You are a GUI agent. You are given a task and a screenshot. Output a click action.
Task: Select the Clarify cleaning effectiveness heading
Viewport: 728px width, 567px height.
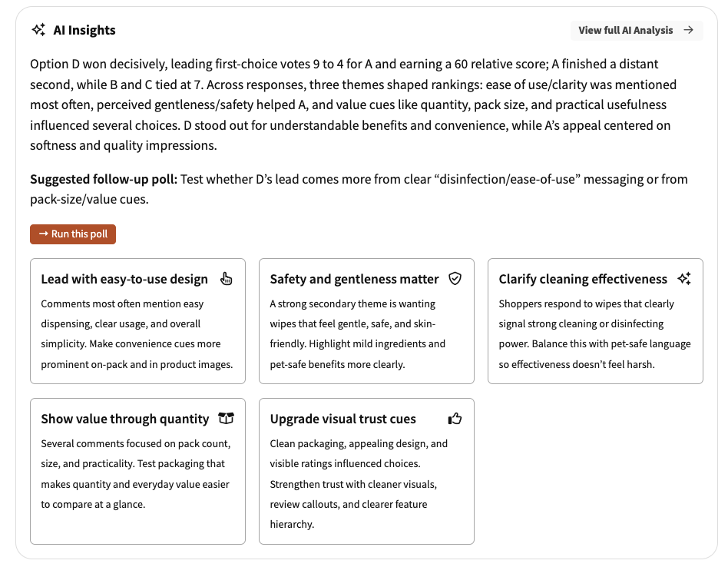click(x=583, y=279)
